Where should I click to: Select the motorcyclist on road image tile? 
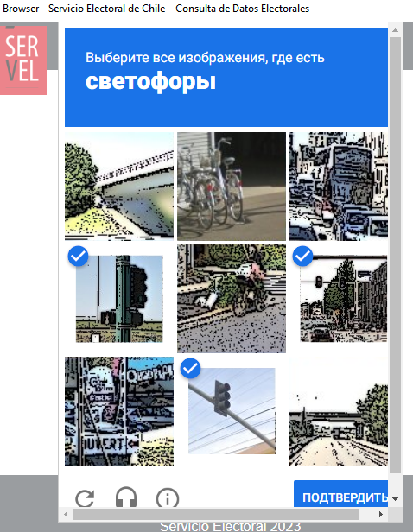tap(232, 299)
